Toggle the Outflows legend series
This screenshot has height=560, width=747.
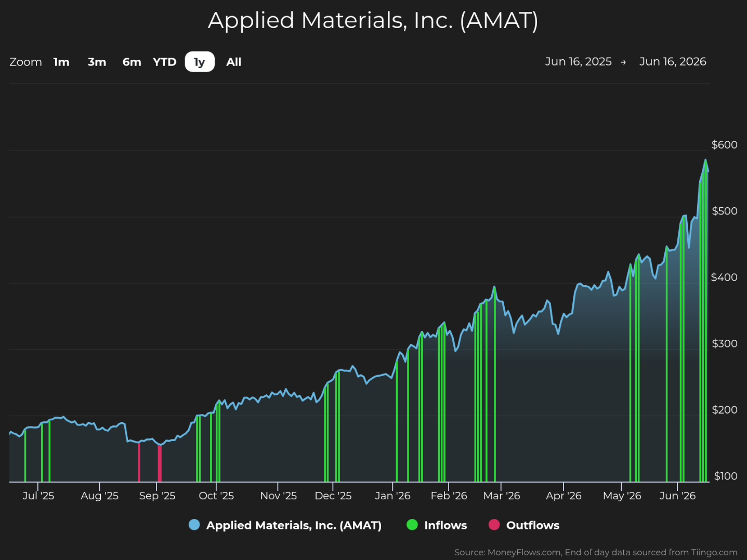tap(524, 525)
